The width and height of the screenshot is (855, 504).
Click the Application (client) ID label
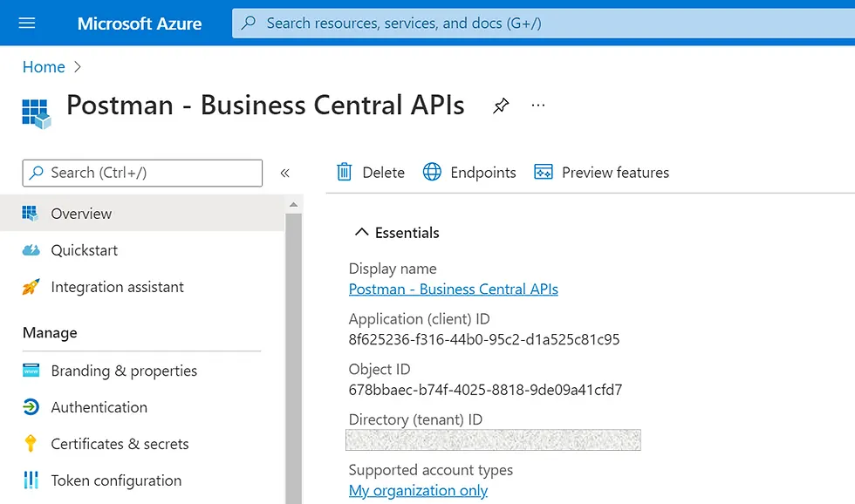420,319
